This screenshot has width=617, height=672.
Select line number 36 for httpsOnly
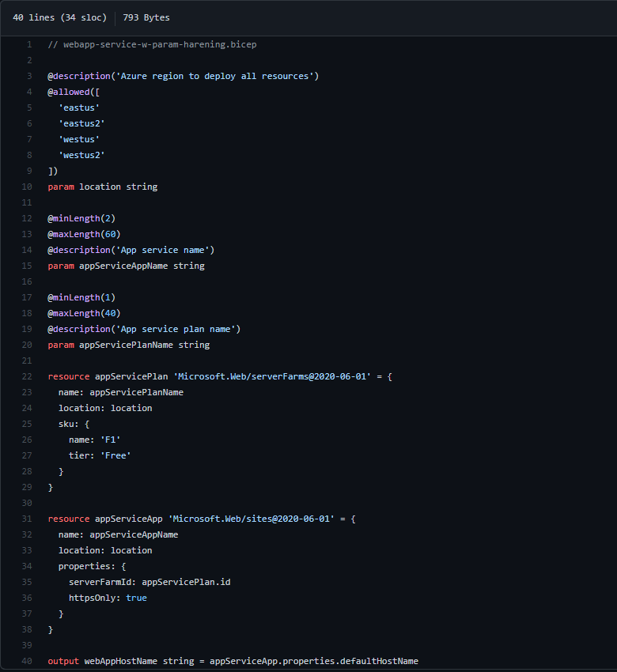[x=27, y=598]
